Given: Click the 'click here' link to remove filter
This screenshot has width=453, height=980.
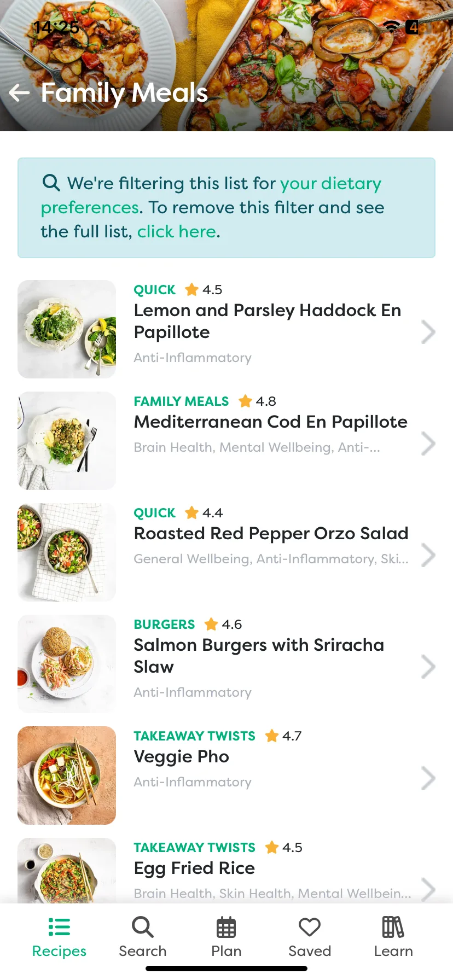Looking at the screenshot, I should 177,232.
